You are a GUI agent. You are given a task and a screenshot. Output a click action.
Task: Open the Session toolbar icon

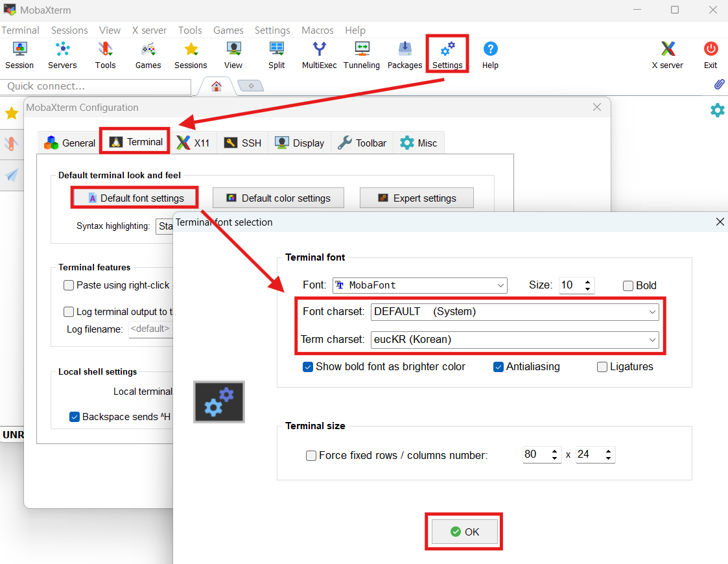point(19,55)
